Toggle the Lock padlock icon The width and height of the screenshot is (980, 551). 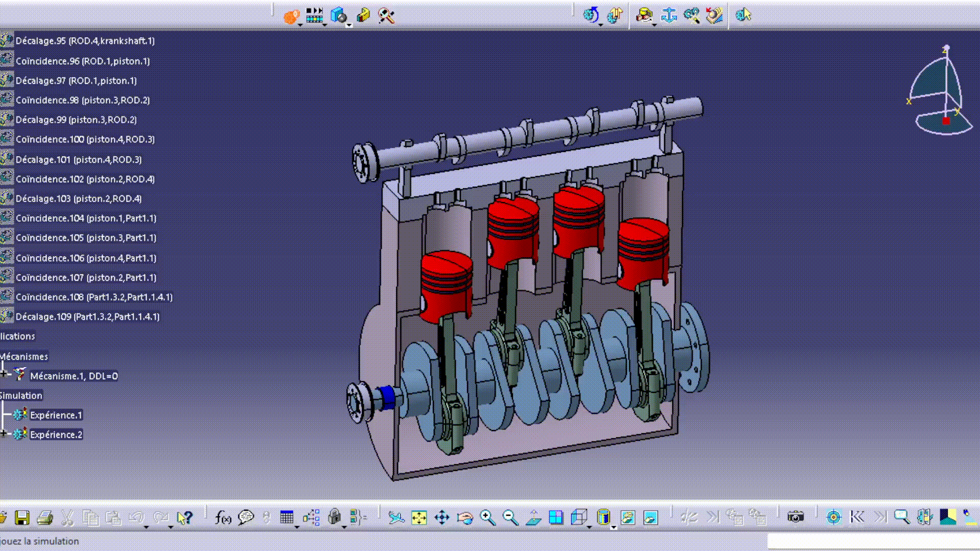click(334, 517)
